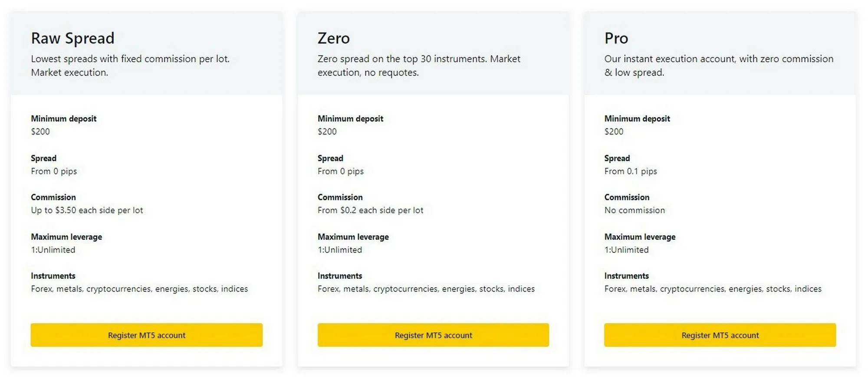Click the Raw Spread account card

click(146, 187)
